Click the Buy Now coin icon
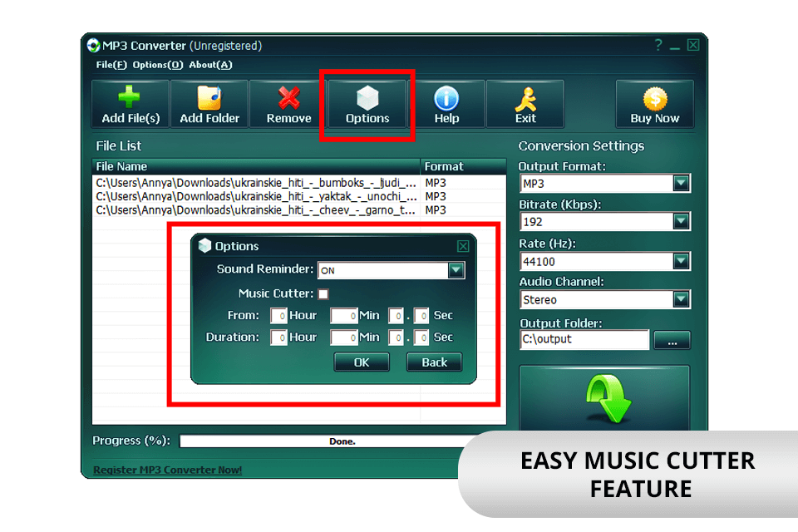The width and height of the screenshot is (798, 532). click(654, 98)
